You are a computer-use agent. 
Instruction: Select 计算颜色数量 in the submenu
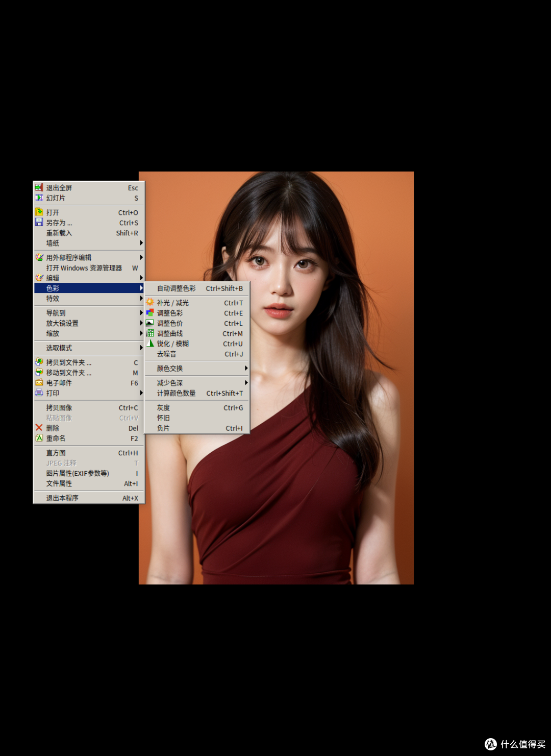pyautogui.click(x=197, y=393)
